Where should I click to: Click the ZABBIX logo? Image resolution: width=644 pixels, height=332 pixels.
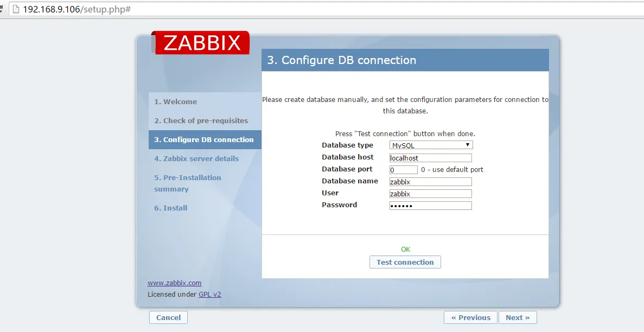(x=200, y=43)
